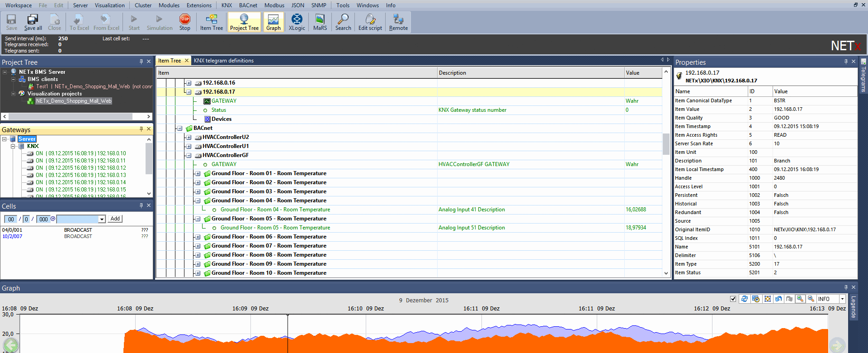The width and height of the screenshot is (868, 353).
Task: Click the first Cells address field 00
Action: point(11,219)
